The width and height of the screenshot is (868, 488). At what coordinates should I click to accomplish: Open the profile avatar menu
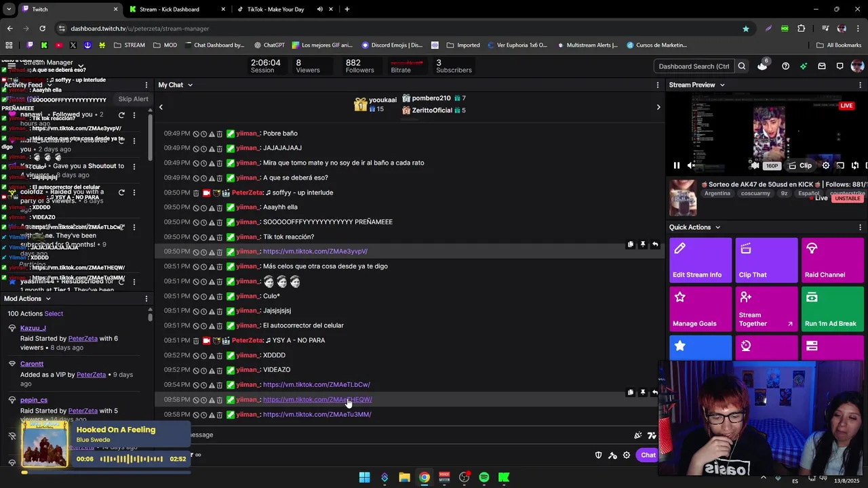(x=857, y=66)
